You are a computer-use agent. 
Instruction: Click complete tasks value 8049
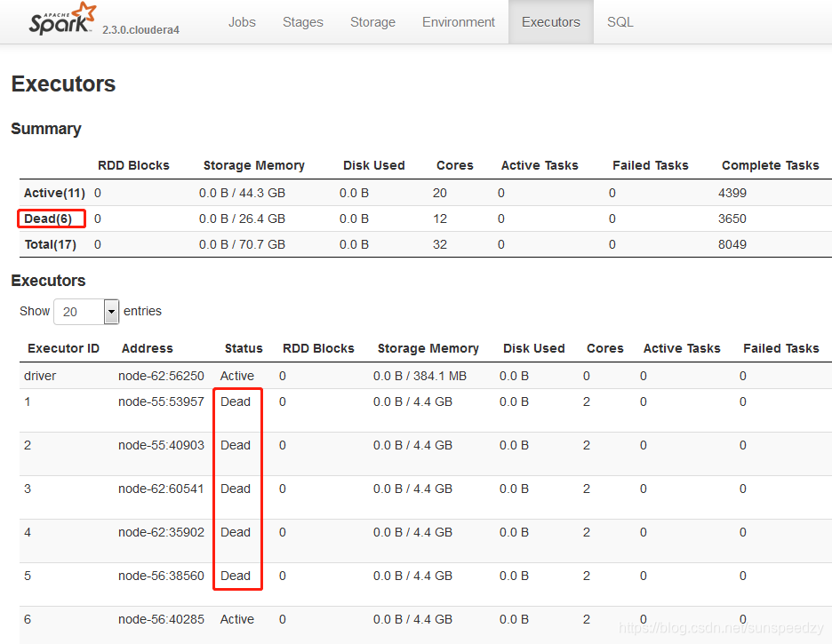point(732,244)
